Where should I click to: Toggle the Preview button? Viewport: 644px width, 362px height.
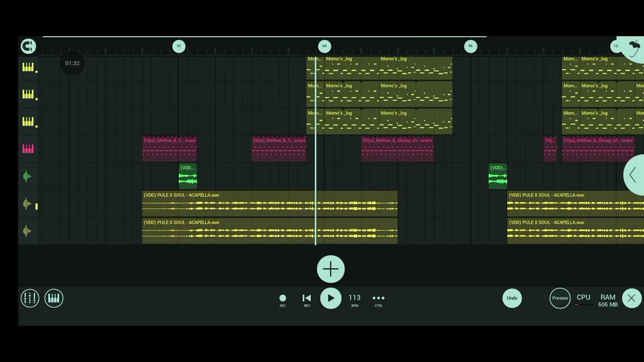point(560,298)
